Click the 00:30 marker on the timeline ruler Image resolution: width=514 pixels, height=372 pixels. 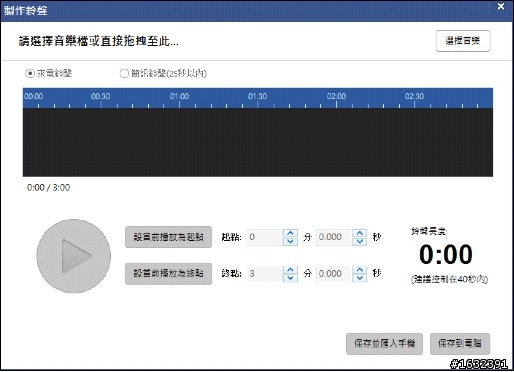tap(101, 96)
